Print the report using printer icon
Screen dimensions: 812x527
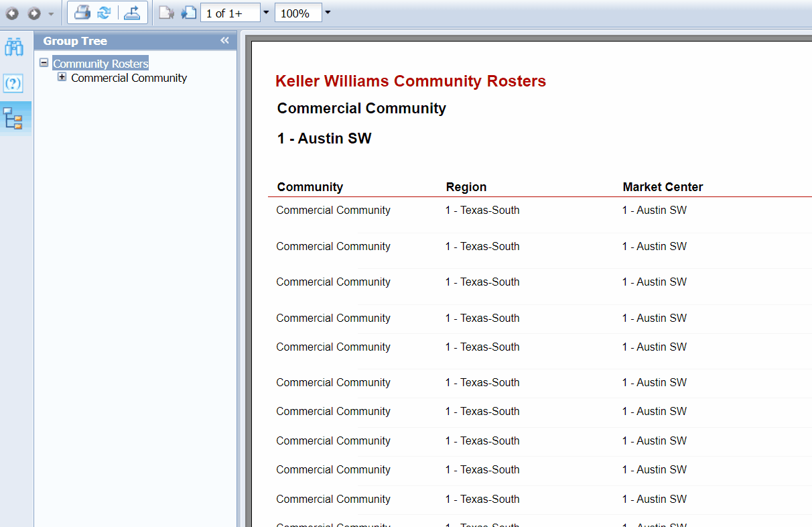point(82,13)
